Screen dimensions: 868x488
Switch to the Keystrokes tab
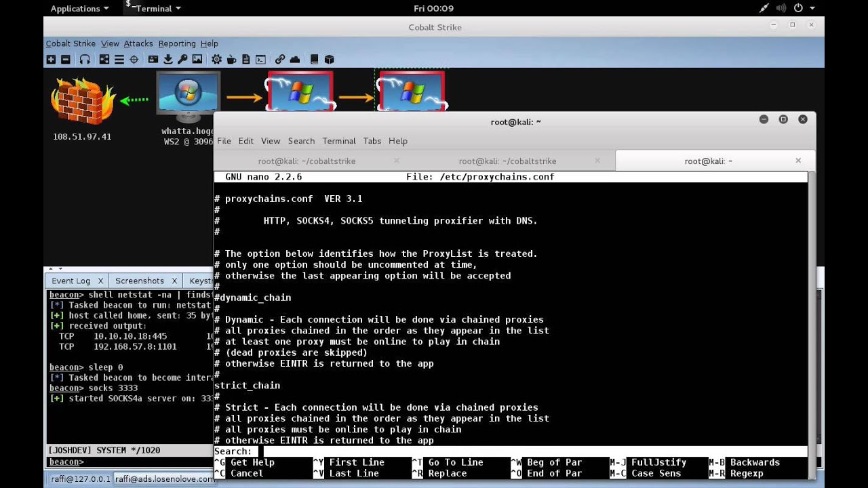pyautogui.click(x=201, y=281)
